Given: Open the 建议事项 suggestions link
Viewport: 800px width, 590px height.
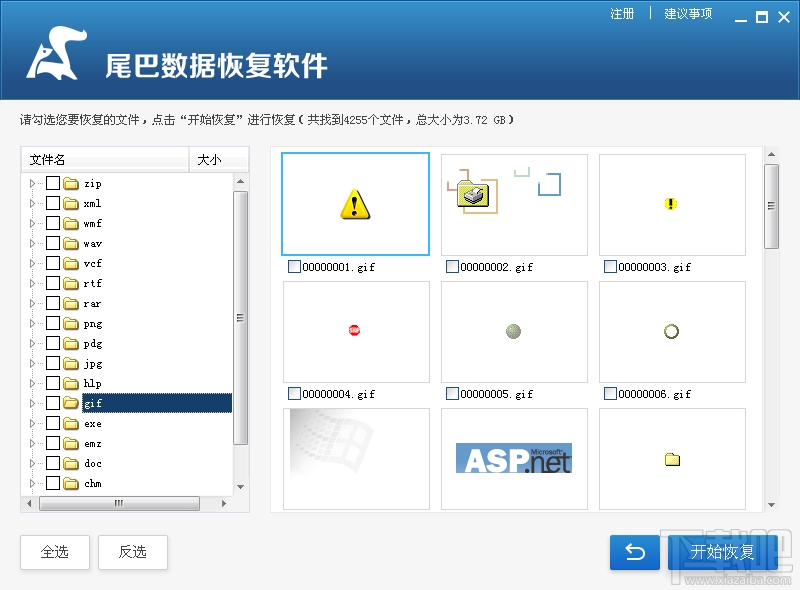Looking at the screenshot, I should click(x=688, y=14).
